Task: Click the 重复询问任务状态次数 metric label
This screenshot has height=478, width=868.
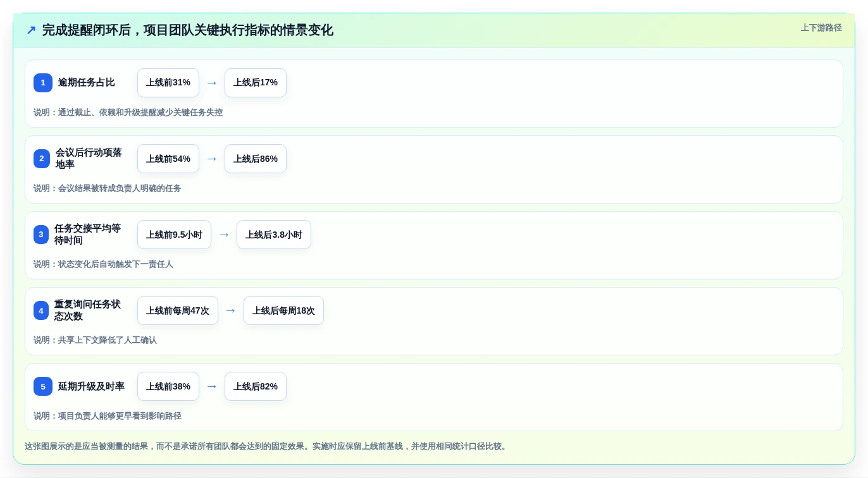Action: click(x=87, y=310)
